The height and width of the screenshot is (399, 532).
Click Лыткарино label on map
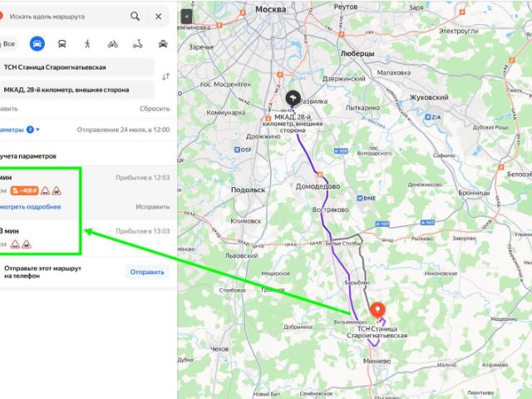(x=362, y=107)
